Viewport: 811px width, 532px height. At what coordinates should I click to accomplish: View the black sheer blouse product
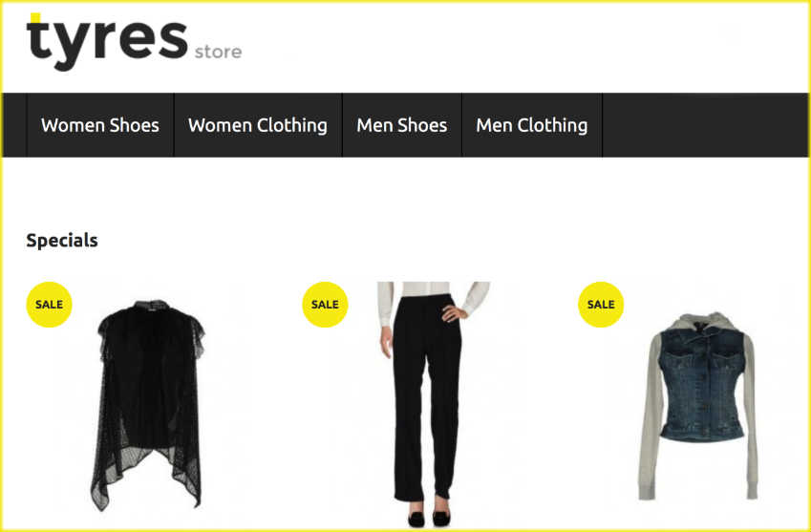(148, 405)
